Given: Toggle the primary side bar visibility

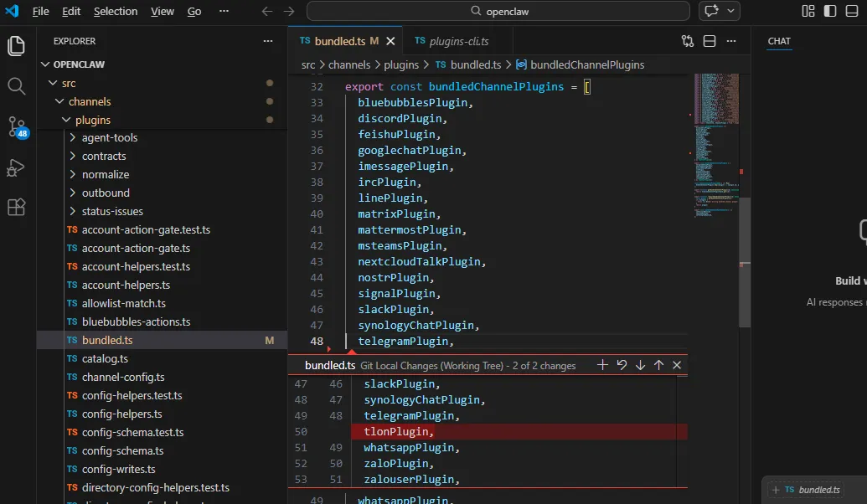Looking at the screenshot, I should 829,11.
